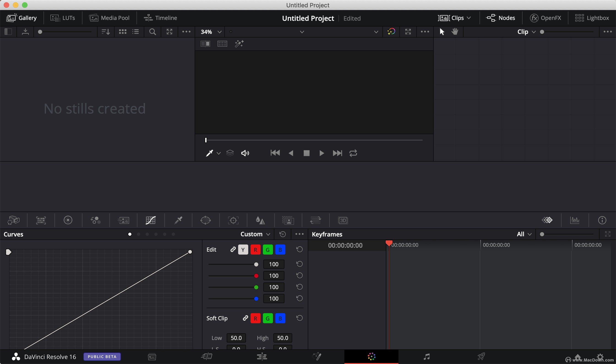
Task: Open the LUTs panel tab
Action: [63, 18]
